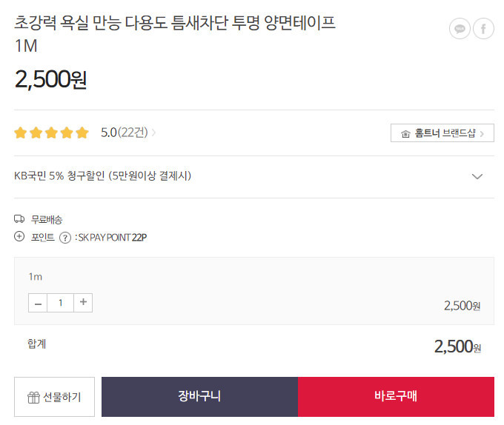Share product on Facebook icon

tap(483, 29)
